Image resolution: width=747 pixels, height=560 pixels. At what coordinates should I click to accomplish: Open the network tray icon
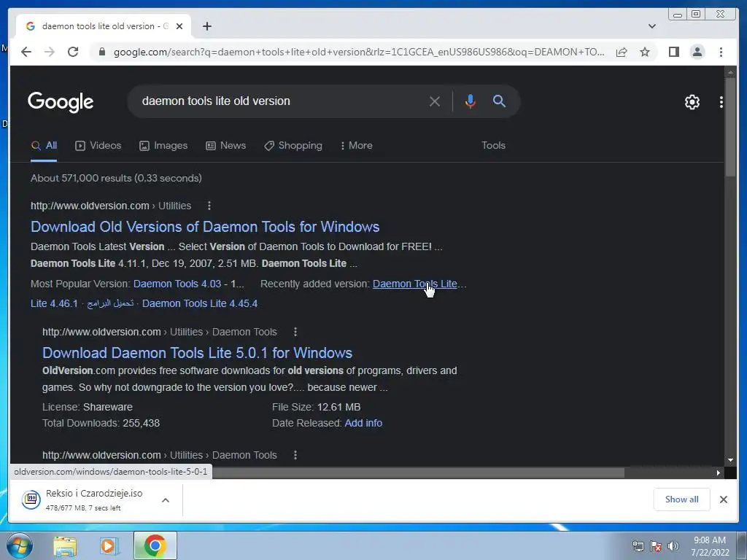[638, 546]
